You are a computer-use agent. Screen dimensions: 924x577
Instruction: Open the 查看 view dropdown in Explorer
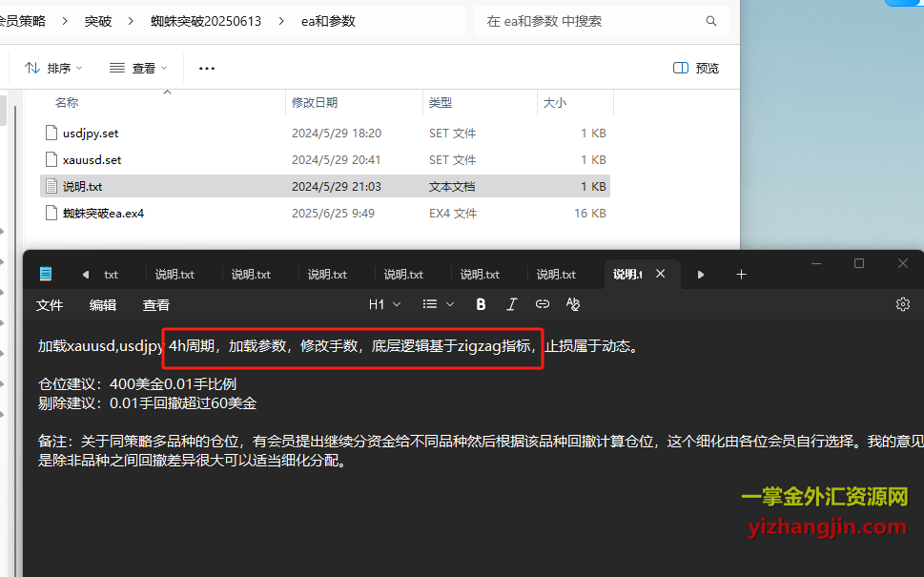pos(138,68)
